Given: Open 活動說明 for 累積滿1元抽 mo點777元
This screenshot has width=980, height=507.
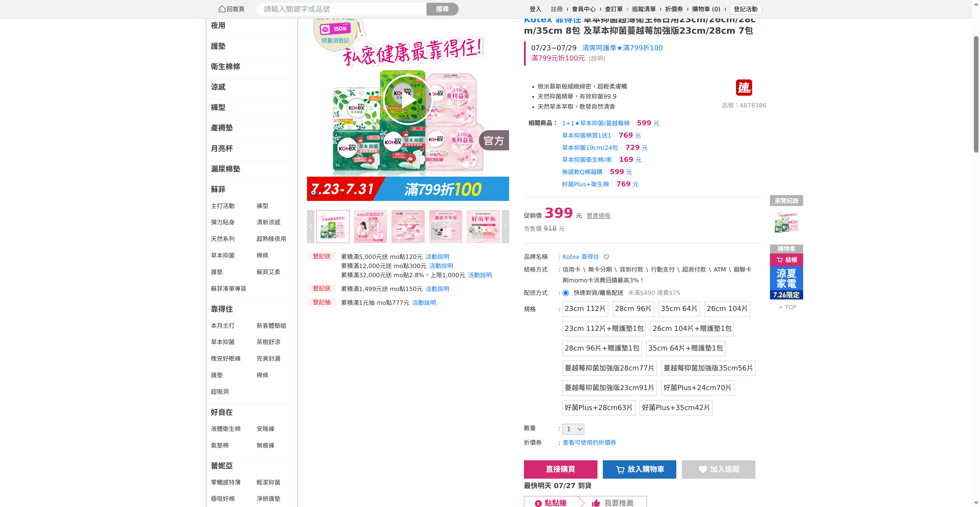Looking at the screenshot, I should click(424, 303).
